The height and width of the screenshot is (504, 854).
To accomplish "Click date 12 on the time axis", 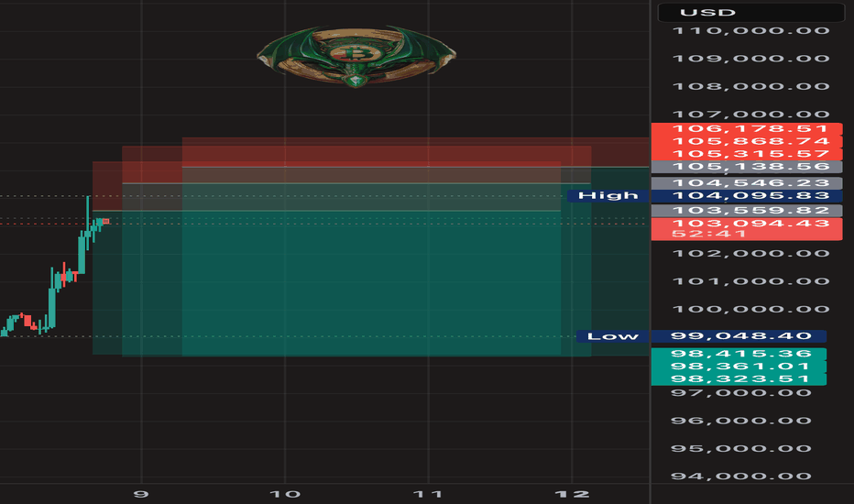I will (572, 494).
